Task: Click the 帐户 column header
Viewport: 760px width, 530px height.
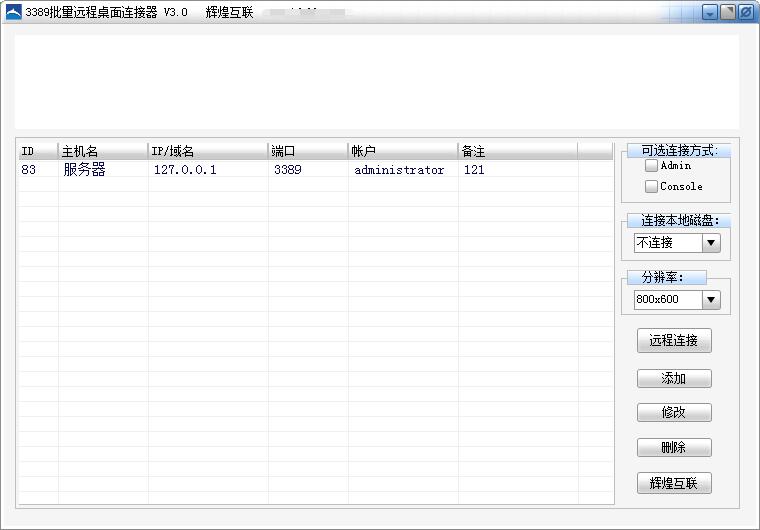Action: 403,151
